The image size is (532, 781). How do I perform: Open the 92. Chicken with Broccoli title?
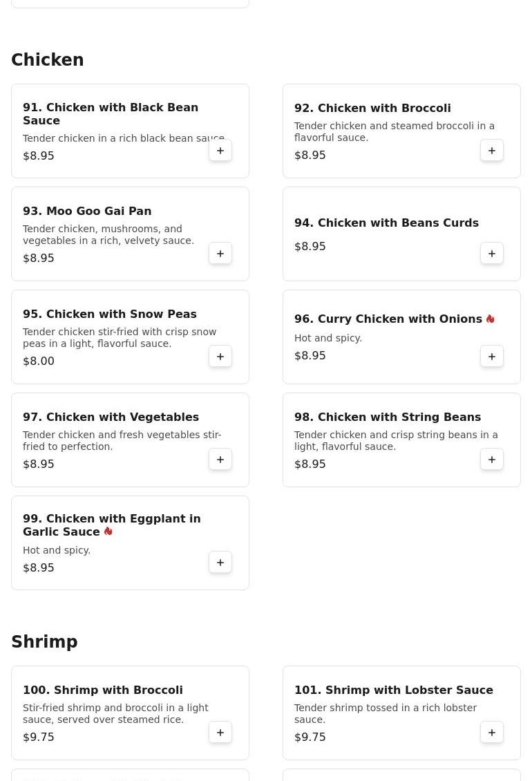coord(372,108)
